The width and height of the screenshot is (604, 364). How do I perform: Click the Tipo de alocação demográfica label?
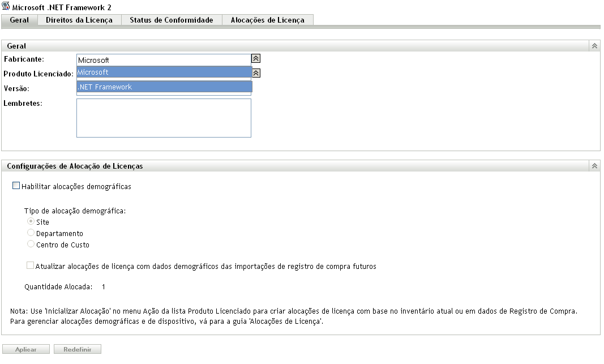(75, 211)
